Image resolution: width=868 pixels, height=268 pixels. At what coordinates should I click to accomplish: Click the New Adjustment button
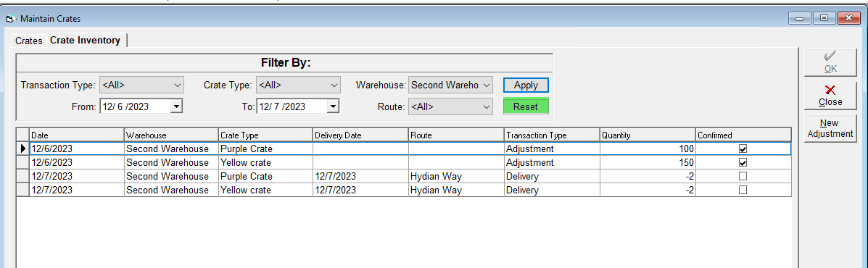click(x=830, y=128)
